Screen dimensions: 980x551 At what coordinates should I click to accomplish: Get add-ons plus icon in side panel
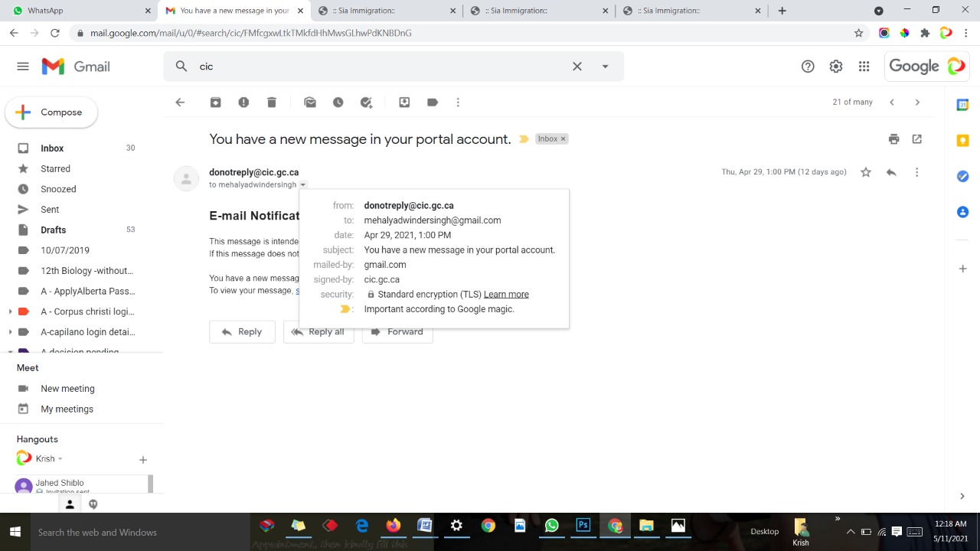[x=963, y=269]
